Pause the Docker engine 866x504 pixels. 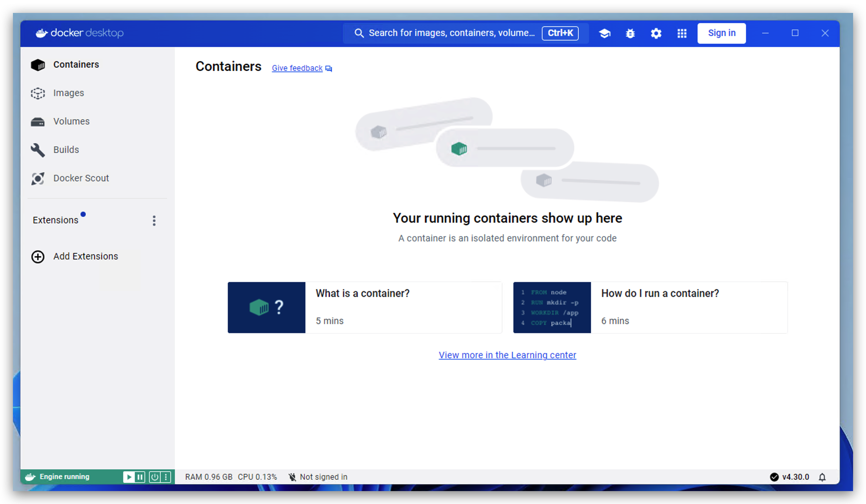[x=140, y=477]
